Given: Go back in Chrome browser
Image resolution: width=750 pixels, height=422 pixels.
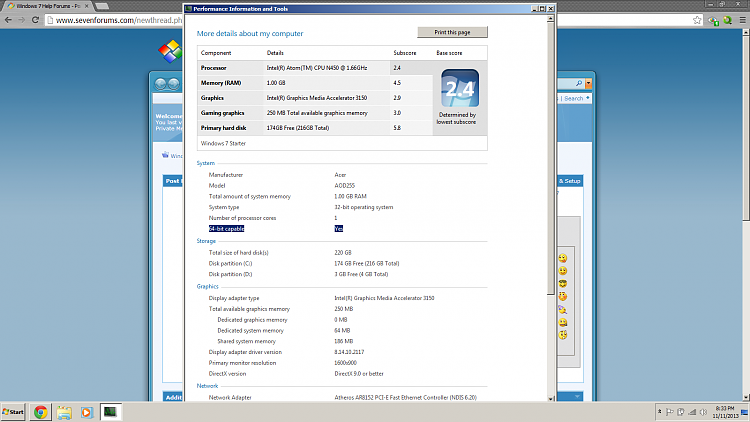Looking at the screenshot, I should pos(8,20).
